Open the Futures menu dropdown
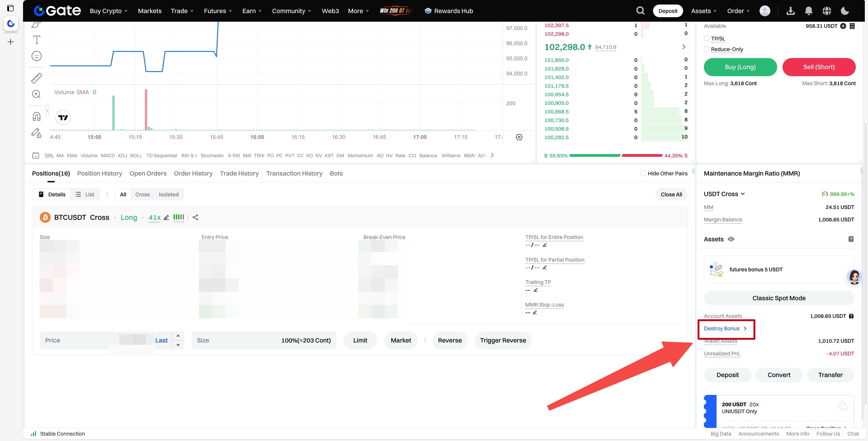The image size is (868, 441). pyautogui.click(x=218, y=11)
